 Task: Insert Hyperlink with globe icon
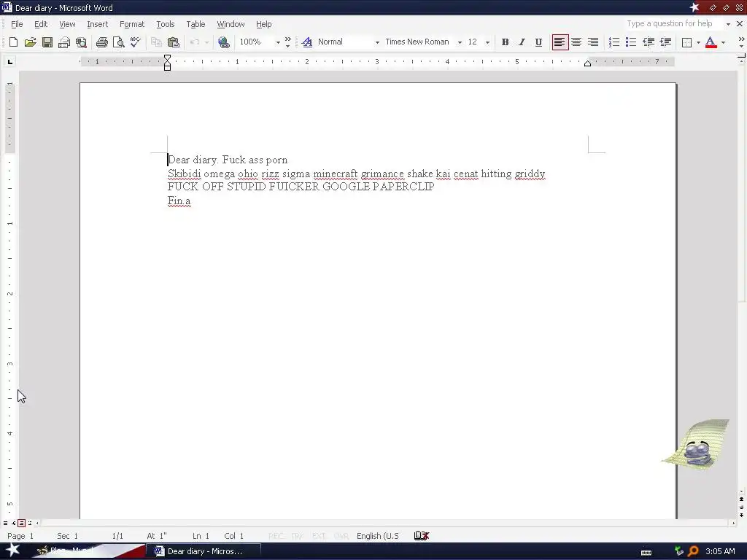click(x=223, y=42)
